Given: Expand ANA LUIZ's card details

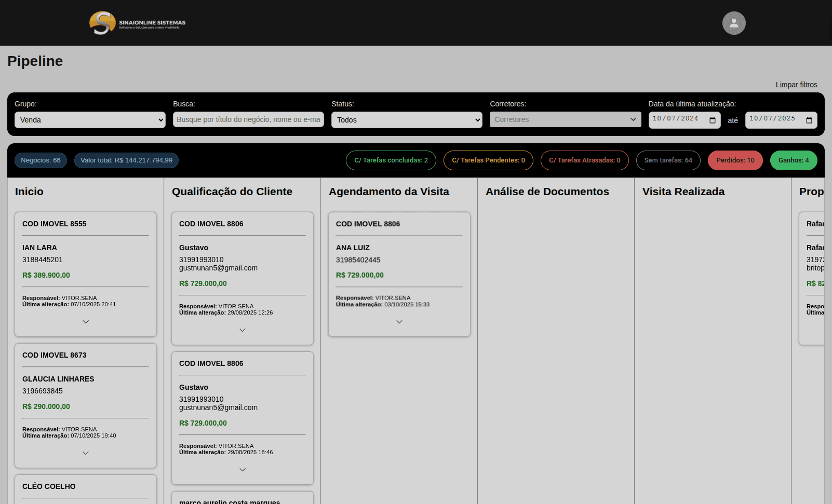Looking at the screenshot, I should coord(399,321).
